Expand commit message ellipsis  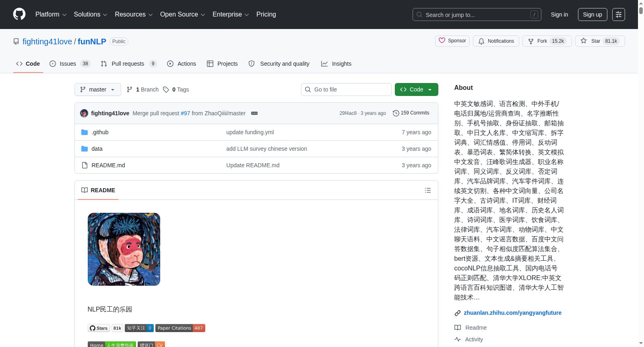point(254,113)
